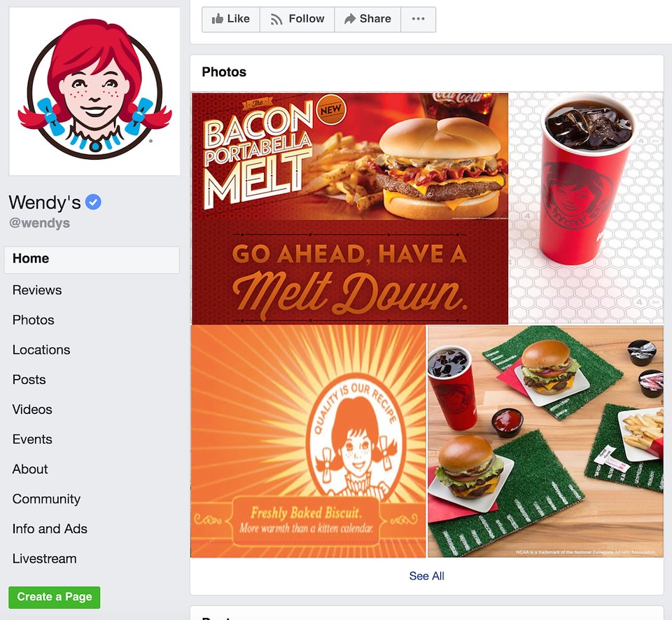This screenshot has height=620, width=672.
Task: Click the See All photos link
Action: [426, 576]
